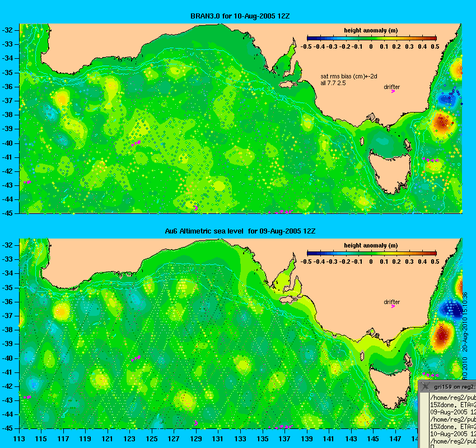Click the 'height anomaly (m)' label in the bottom map
The height and width of the screenshot is (448, 476).
[371, 245]
